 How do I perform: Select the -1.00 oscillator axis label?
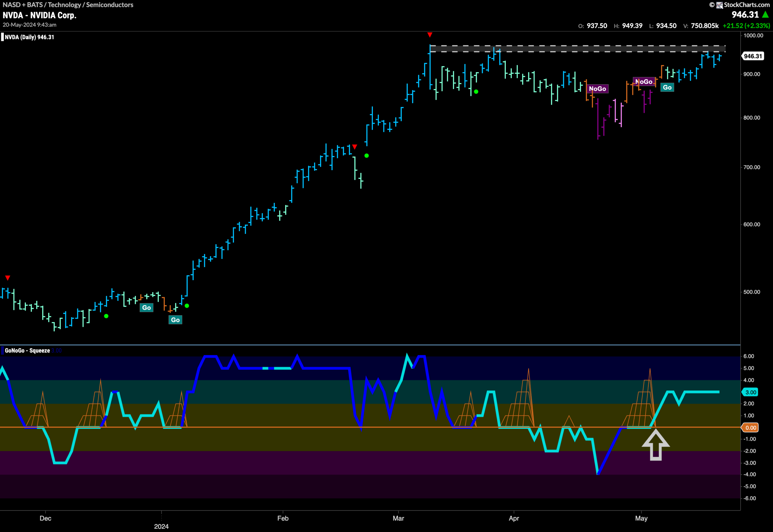point(750,439)
